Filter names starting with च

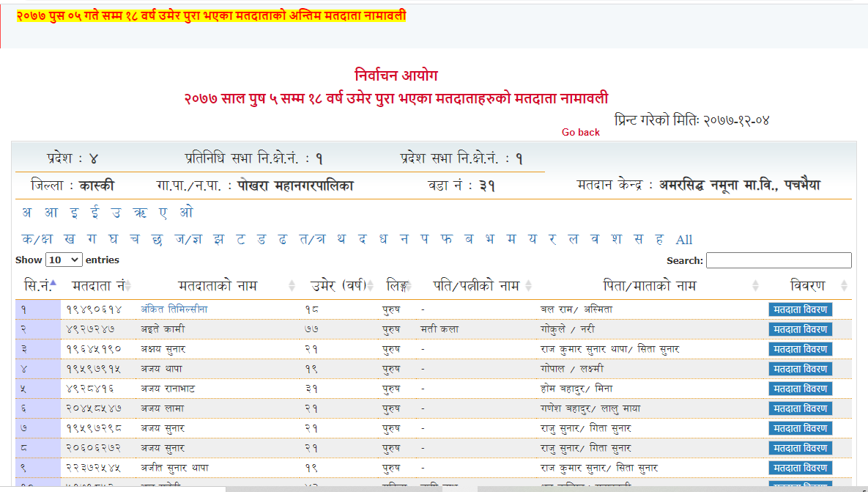coord(135,239)
